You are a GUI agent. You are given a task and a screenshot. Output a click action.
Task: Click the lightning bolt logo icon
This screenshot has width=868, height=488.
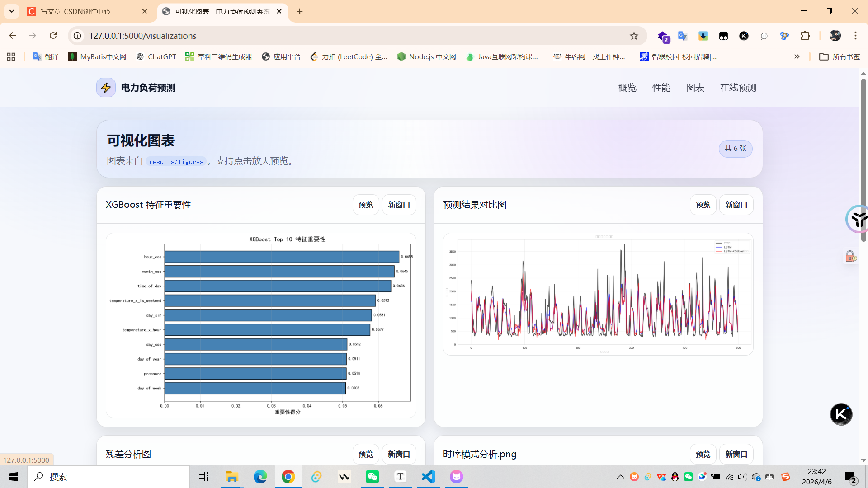tap(106, 88)
